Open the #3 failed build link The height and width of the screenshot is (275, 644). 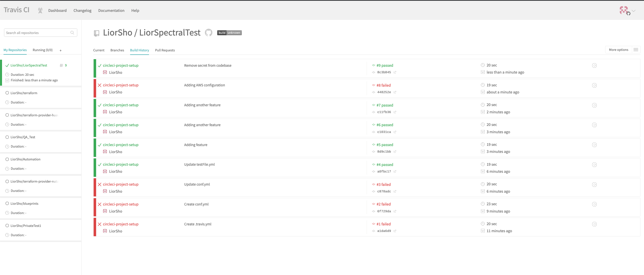tap(384, 185)
